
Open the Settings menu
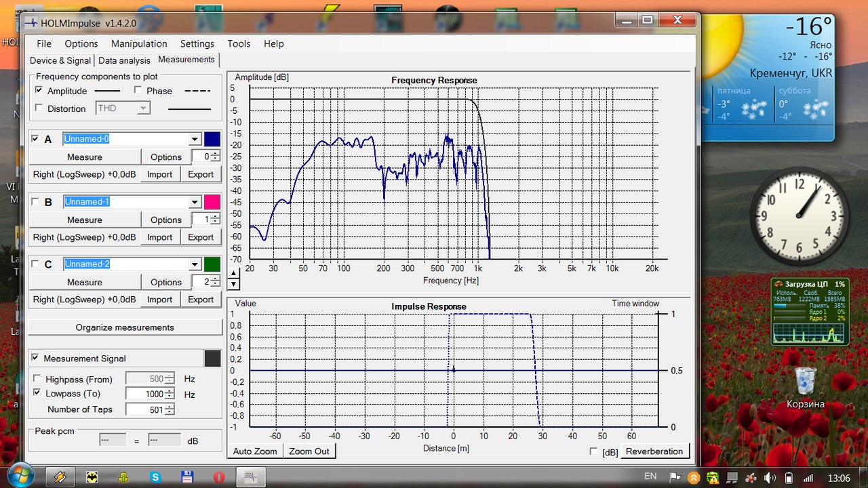pos(197,43)
